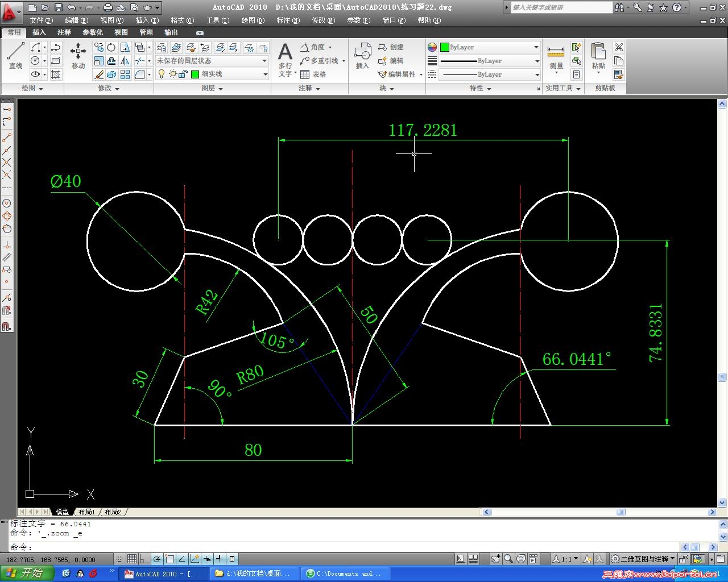This screenshot has width=728, height=582.
Task: Click the Copy clip icon
Action: click(x=619, y=61)
